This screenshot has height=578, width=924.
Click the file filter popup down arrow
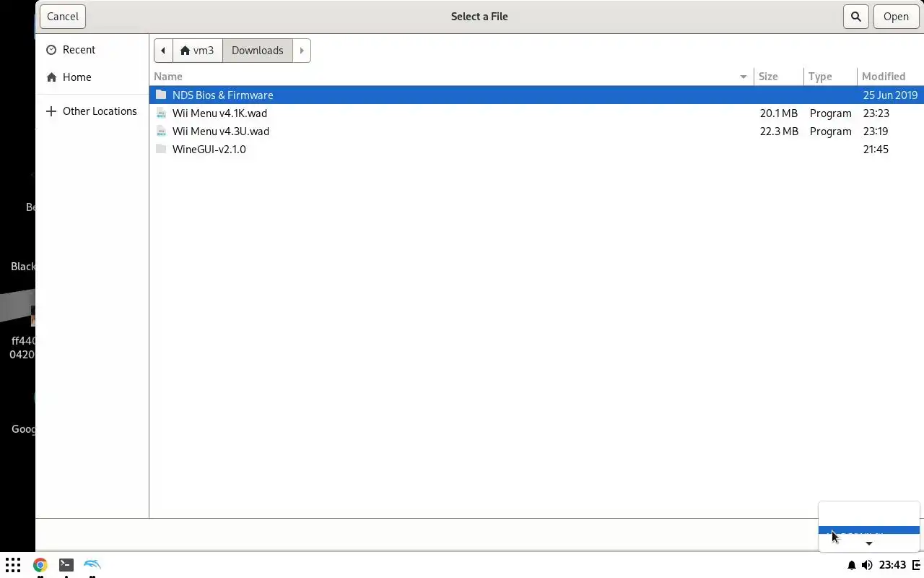coord(869,543)
